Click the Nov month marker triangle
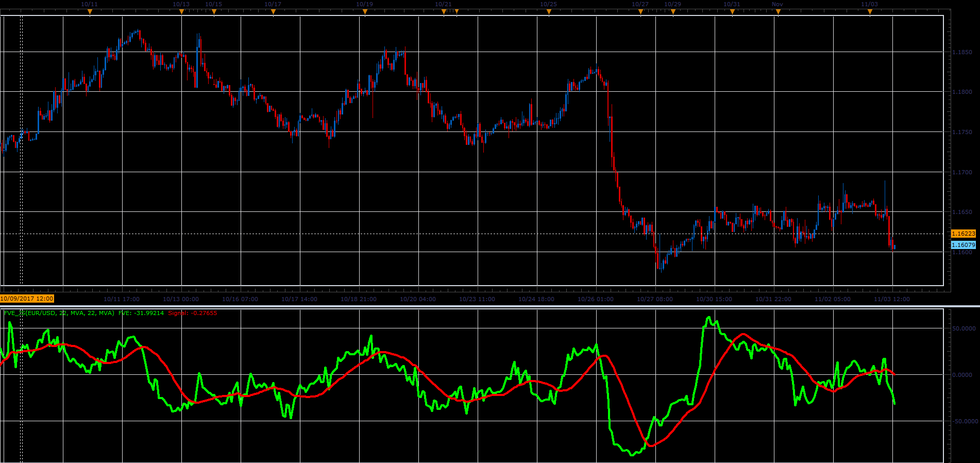 [x=778, y=12]
